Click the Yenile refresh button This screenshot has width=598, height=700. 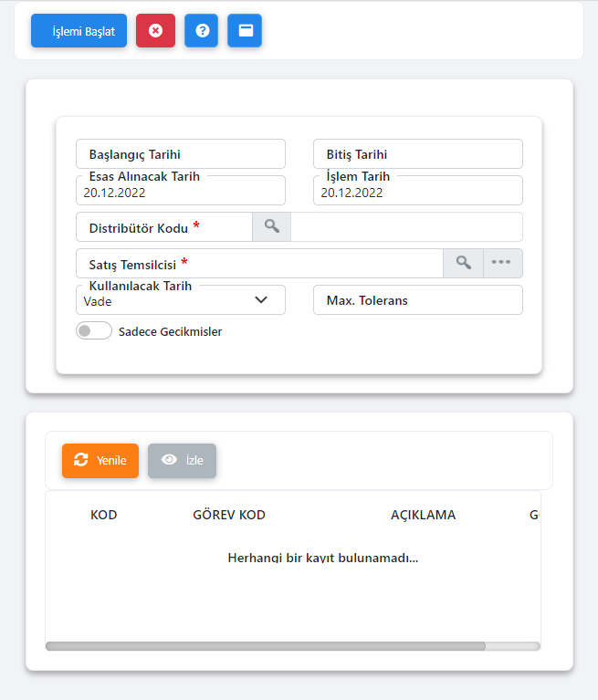[x=100, y=461]
